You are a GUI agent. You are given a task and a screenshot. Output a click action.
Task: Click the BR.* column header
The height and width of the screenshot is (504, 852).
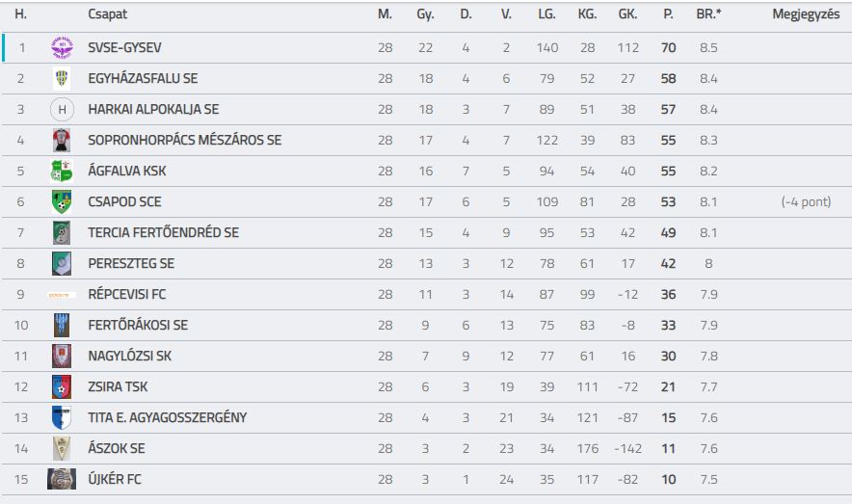[x=708, y=14]
